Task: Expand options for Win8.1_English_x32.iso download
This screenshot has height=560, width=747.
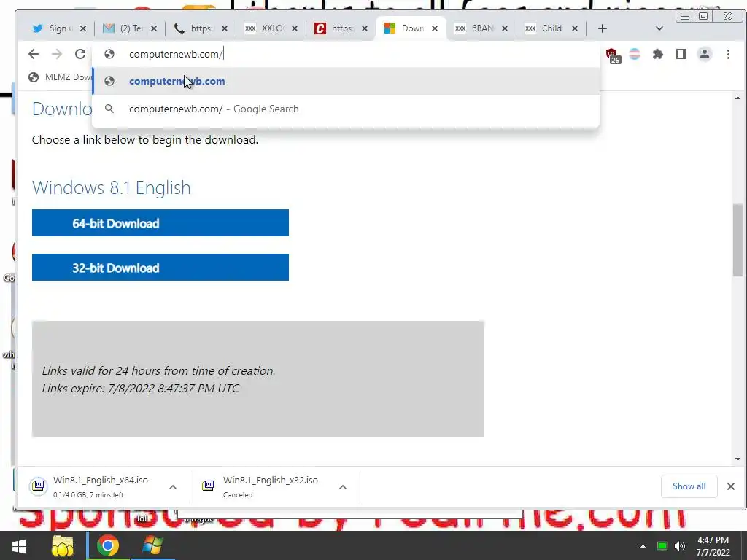Action: 343,486
